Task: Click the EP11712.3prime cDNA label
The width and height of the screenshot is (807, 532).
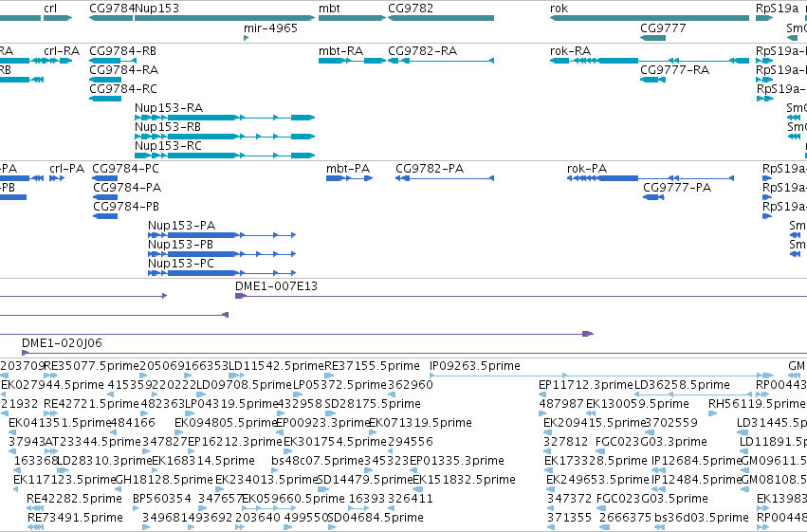Action: pos(586,385)
